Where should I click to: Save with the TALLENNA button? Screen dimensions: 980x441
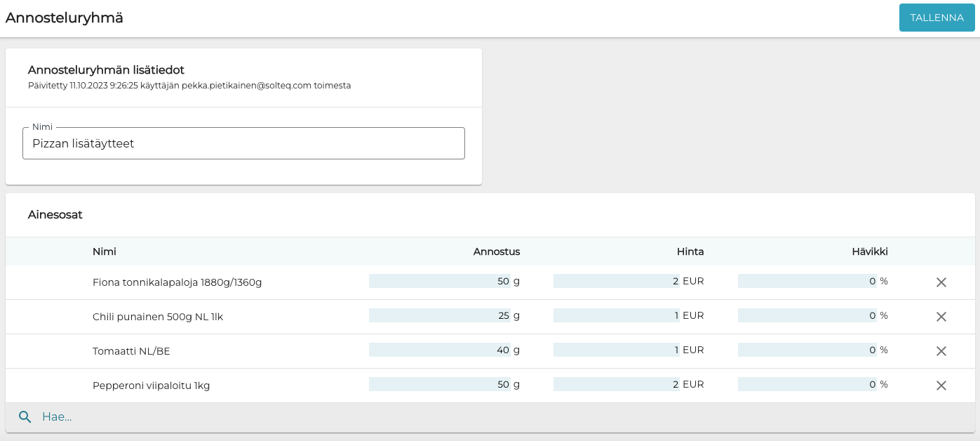(937, 18)
